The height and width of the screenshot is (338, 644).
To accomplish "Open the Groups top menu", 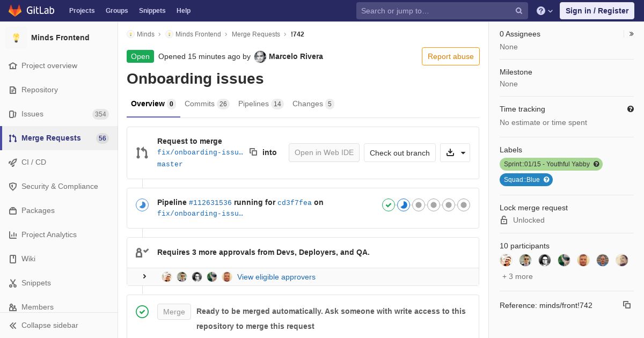I will pos(117,11).
